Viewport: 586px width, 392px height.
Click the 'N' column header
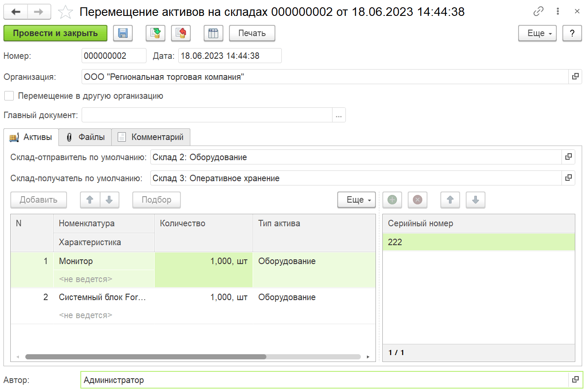(32, 233)
